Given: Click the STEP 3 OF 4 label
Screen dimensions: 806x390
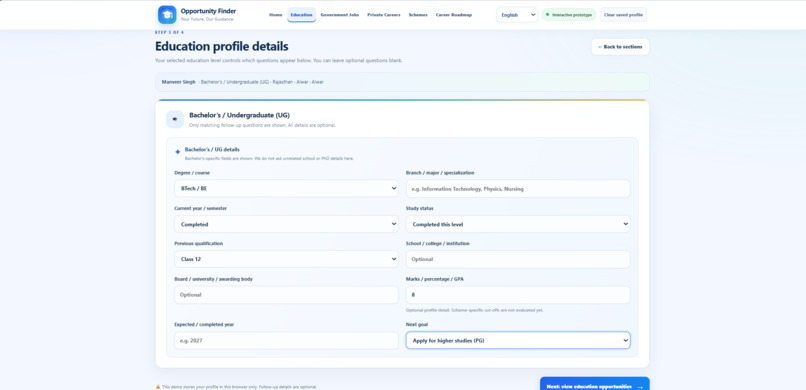Looking at the screenshot, I should point(169,32).
